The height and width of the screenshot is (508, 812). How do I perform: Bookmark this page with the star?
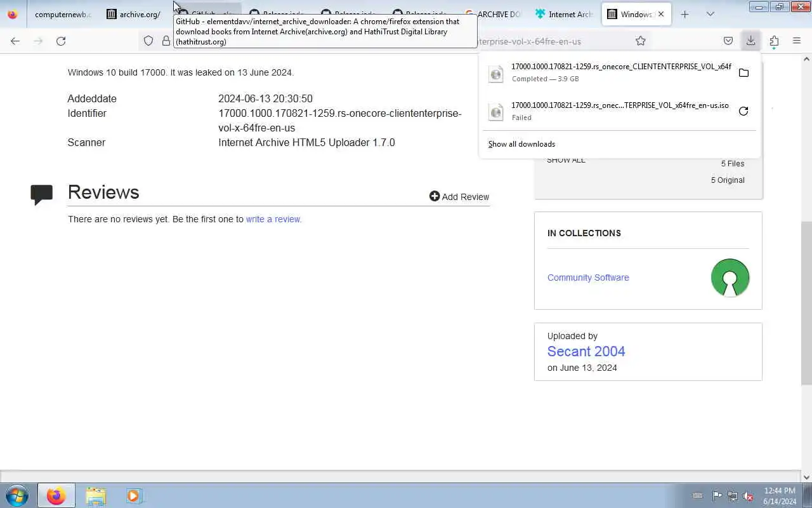[641, 41]
